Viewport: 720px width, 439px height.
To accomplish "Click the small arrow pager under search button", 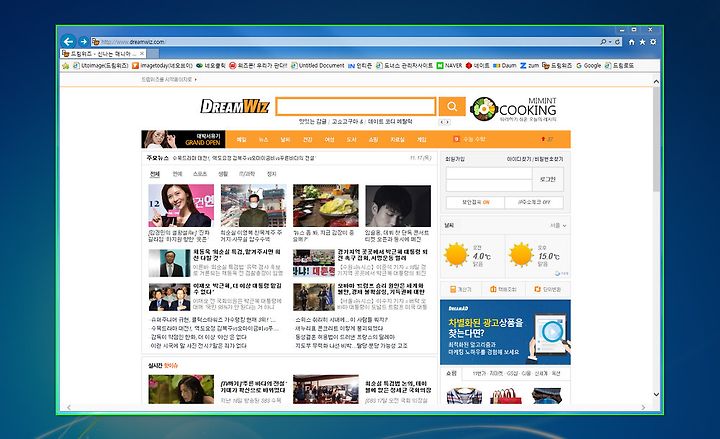I will tap(444, 122).
